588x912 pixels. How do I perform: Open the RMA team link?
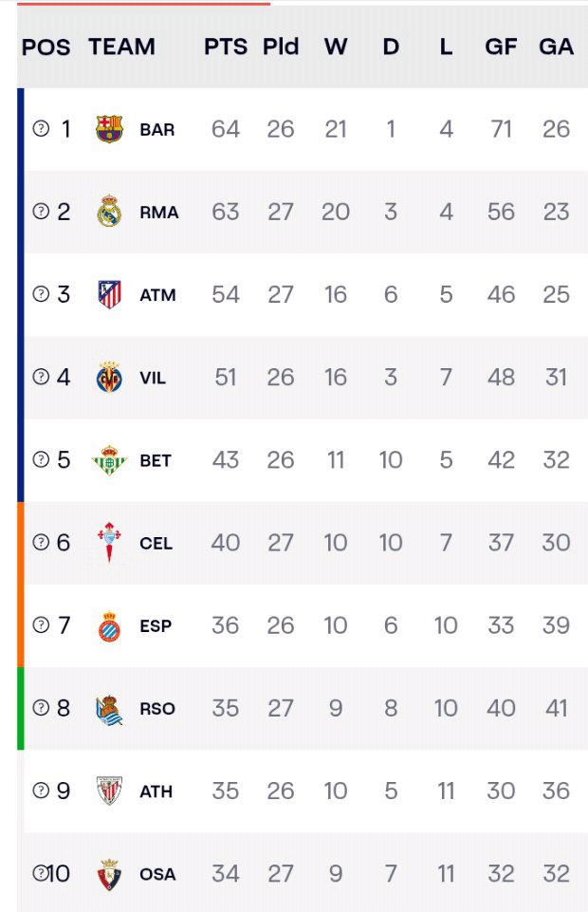[x=159, y=212]
